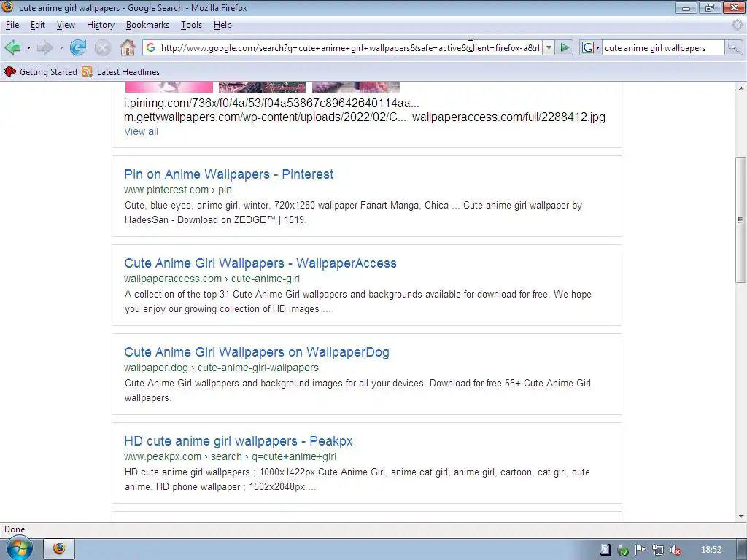
Task: Open the Forward history dropdown arrow
Action: (x=61, y=47)
